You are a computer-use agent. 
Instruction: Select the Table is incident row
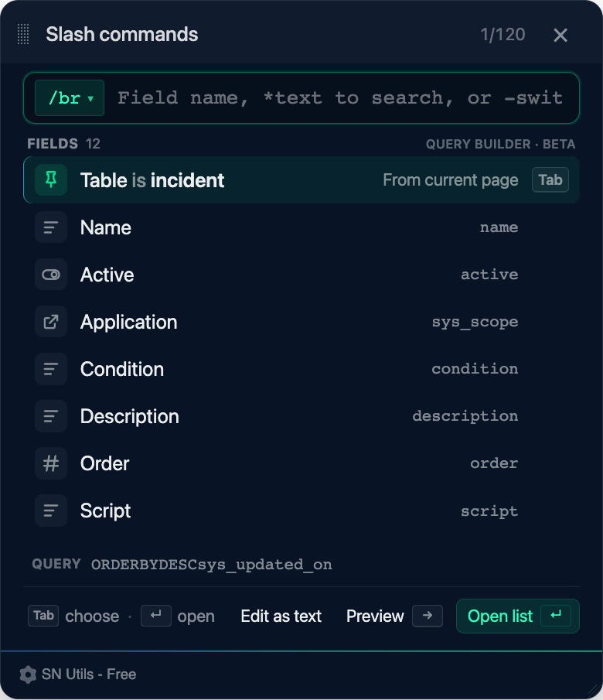point(301,180)
